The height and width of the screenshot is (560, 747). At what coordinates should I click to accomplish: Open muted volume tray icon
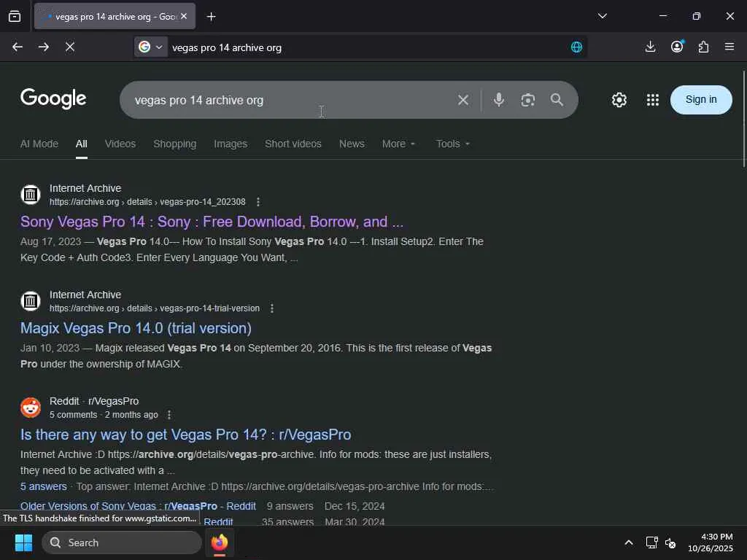670,542
